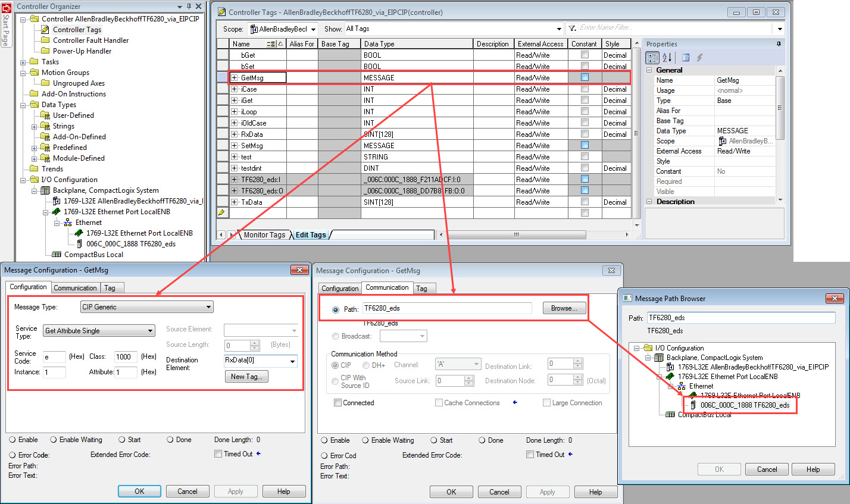Viewport: 850px width, 504px height.
Task: Expand the Tasks folder in organizer
Action: [x=23, y=62]
